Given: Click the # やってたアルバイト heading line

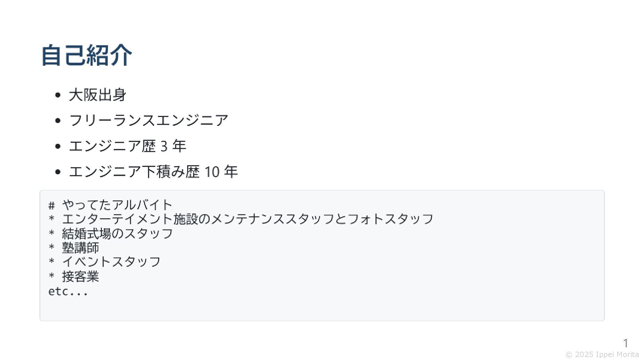Looking at the screenshot, I should point(110,205).
